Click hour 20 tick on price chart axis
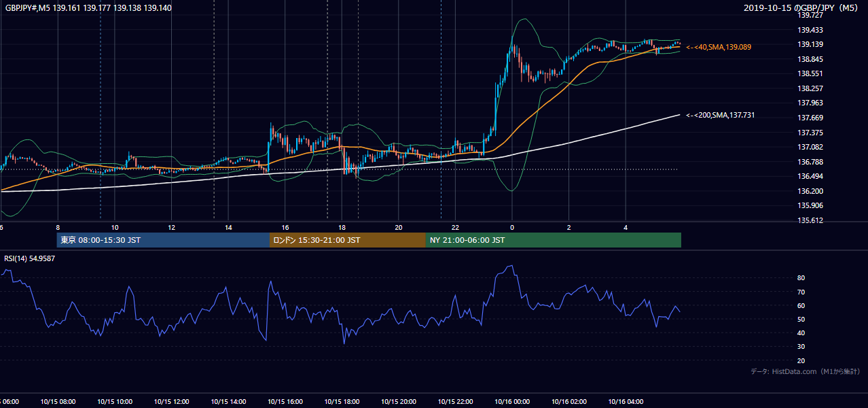 (399, 228)
